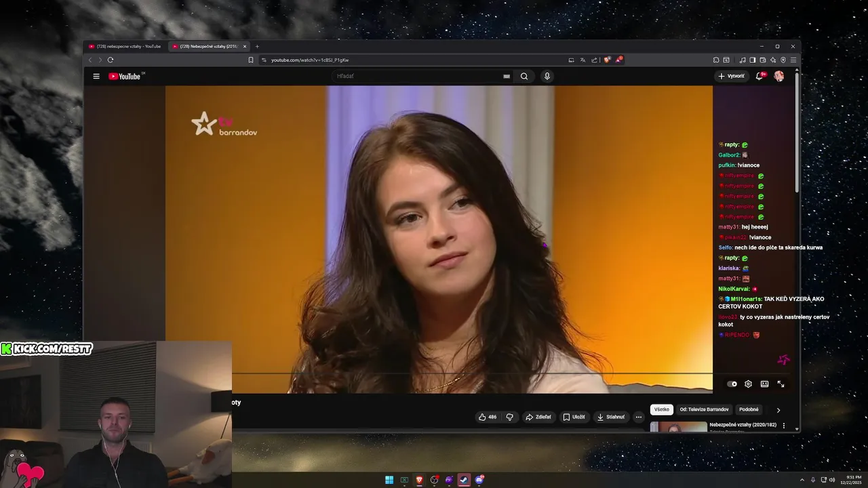The height and width of the screenshot is (488, 868).
Task: Close the active Nebezpečné vztahy tab
Action: point(245,46)
